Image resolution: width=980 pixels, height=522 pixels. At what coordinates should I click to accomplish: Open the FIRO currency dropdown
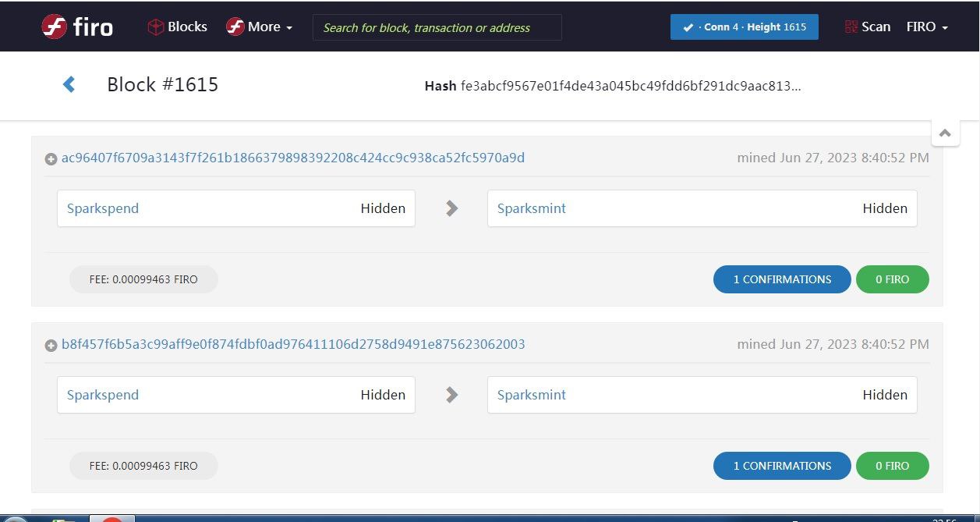coord(927,27)
